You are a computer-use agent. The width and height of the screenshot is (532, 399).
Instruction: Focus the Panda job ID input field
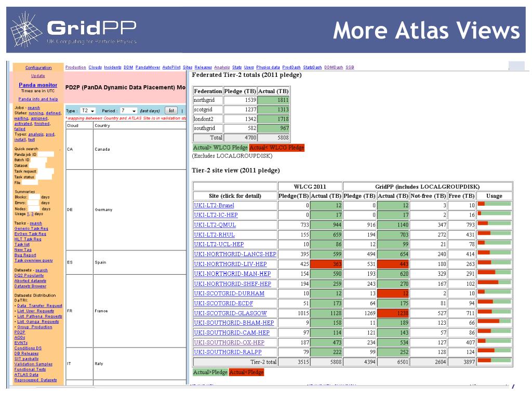[46, 154]
